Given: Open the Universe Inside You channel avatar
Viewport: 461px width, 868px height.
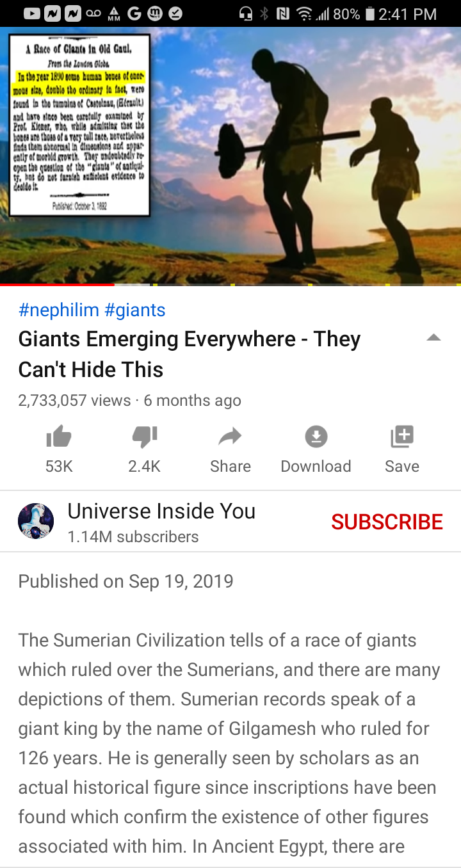Looking at the screenshot, I should click(36, 521).
